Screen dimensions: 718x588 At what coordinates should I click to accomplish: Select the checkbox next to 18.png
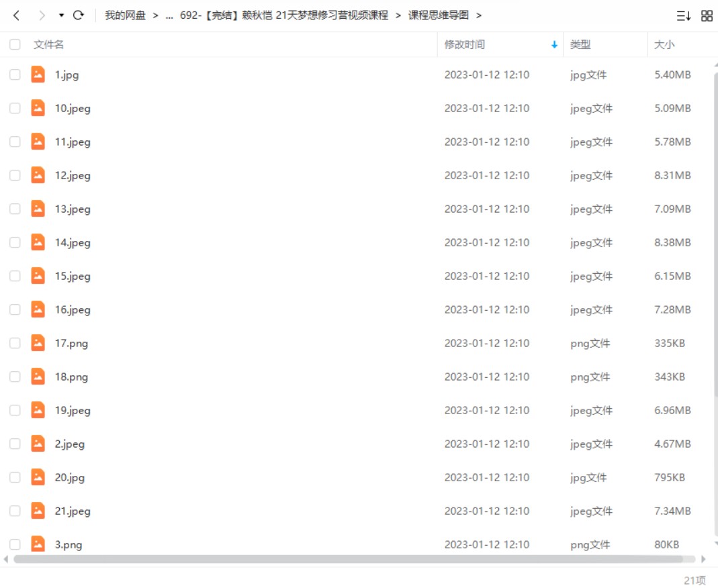pos(15,377)
